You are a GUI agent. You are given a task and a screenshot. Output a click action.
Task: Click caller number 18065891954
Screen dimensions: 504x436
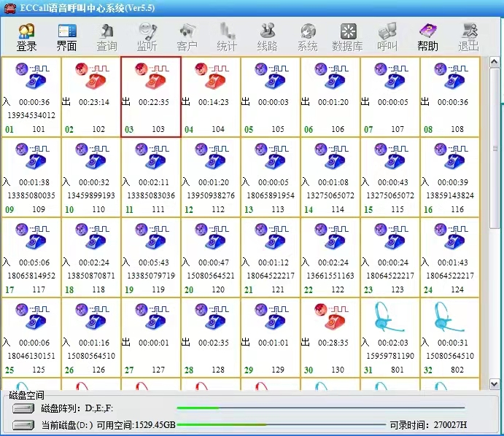(x=271, y=195)
